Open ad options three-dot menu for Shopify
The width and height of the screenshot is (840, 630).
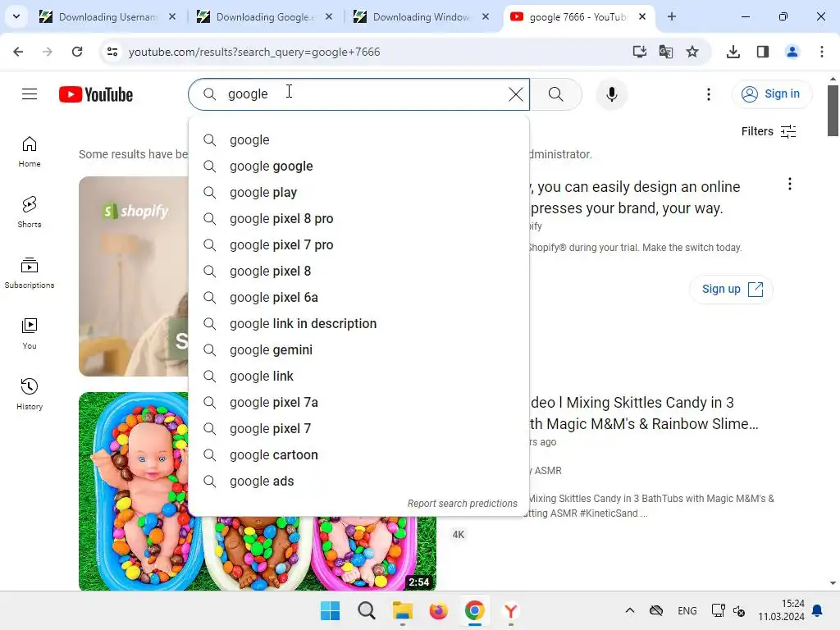point(790,185)
